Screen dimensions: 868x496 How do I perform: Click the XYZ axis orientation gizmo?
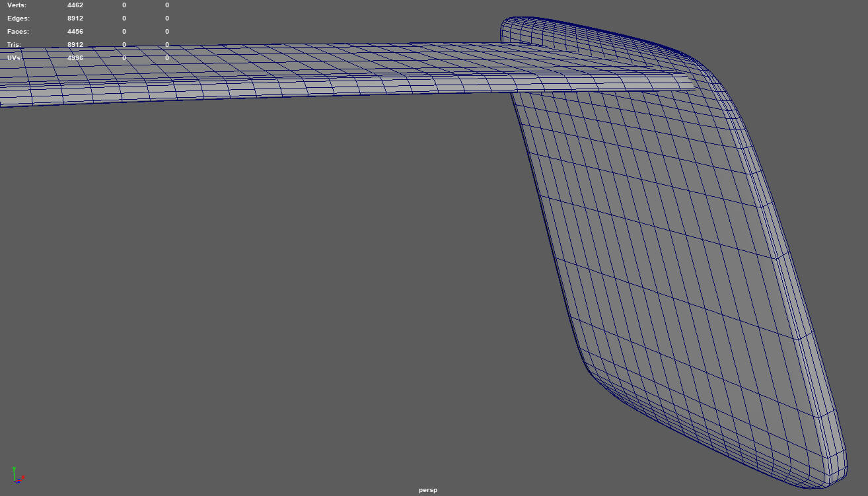tap(17, 476)
